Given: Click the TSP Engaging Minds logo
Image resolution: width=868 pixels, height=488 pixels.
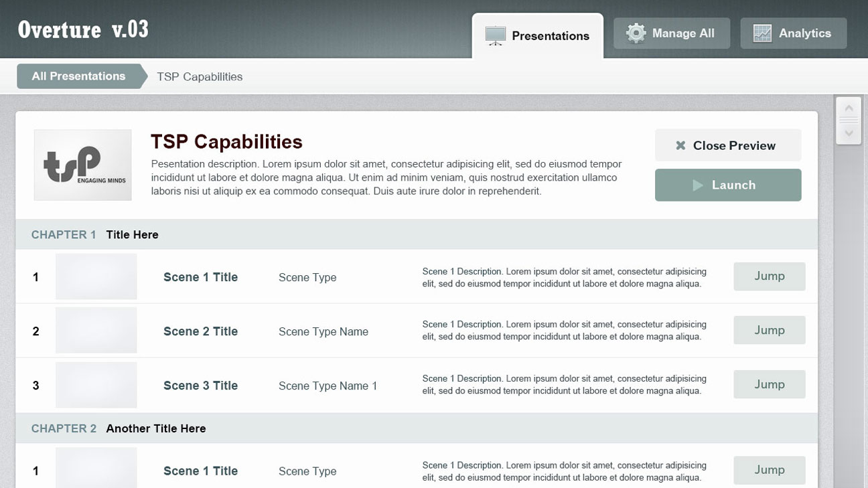Looking at the screenshot, I should [83, 165].
